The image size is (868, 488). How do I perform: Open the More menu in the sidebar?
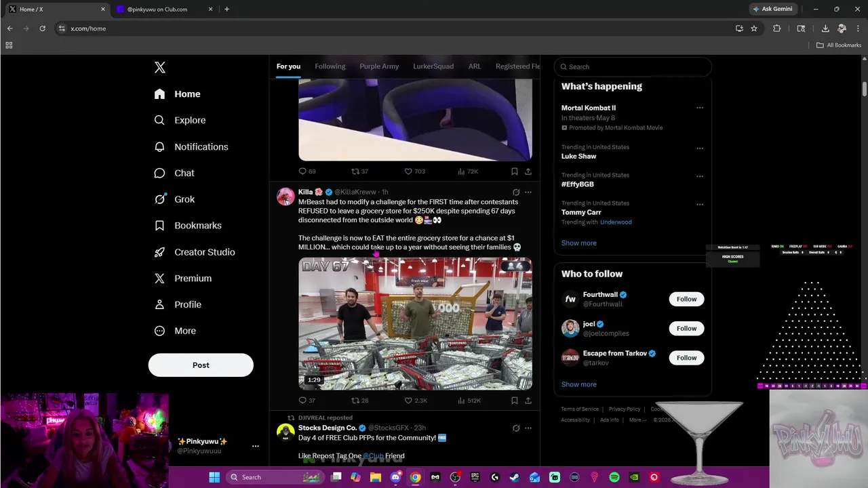[x=175, y=331]
